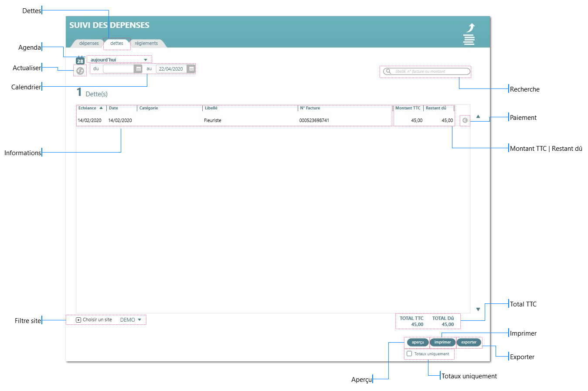Click invoice number 000523698741
588x391 pixels.
(x=314, y=120)
